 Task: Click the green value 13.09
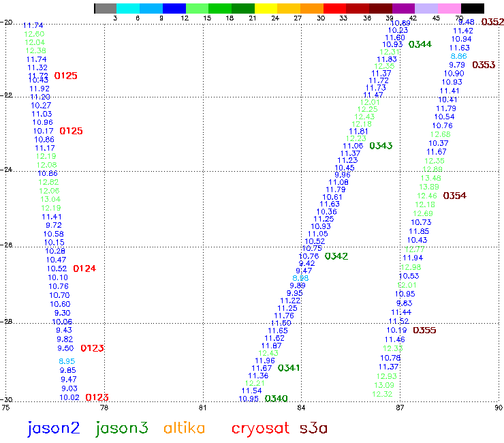384,385
